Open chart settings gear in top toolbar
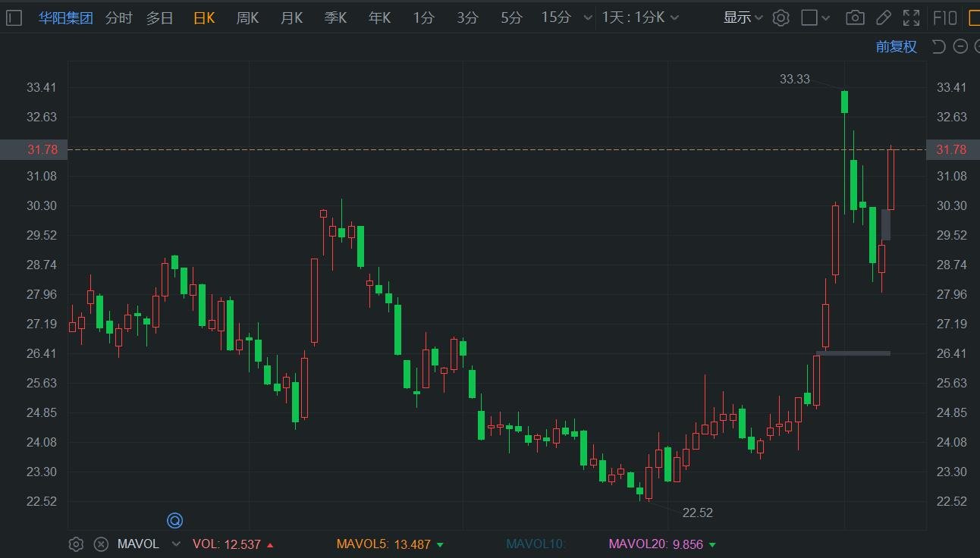This screenshot has width=980, height=558. point(781,18)
